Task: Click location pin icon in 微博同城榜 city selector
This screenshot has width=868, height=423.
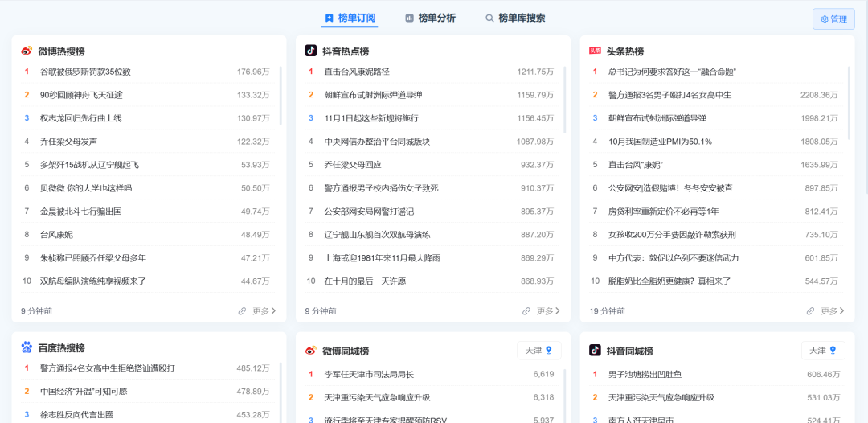Action: (549, 351)
